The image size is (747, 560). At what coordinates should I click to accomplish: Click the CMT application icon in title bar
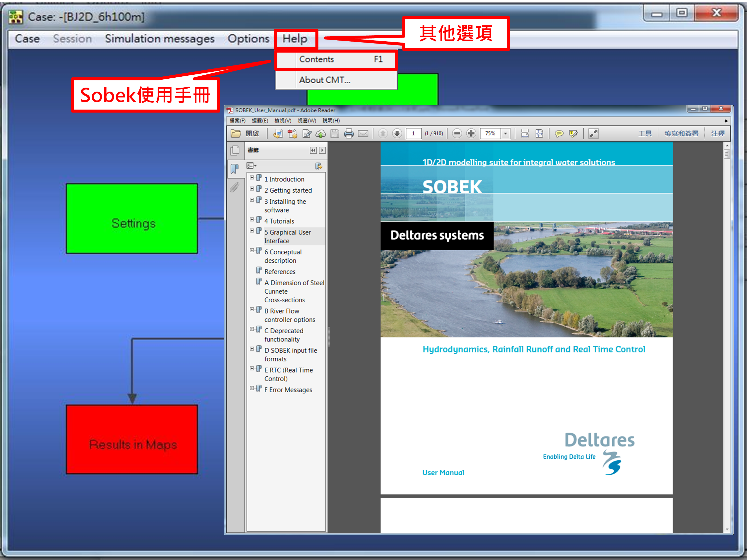(x=15, y=17)
